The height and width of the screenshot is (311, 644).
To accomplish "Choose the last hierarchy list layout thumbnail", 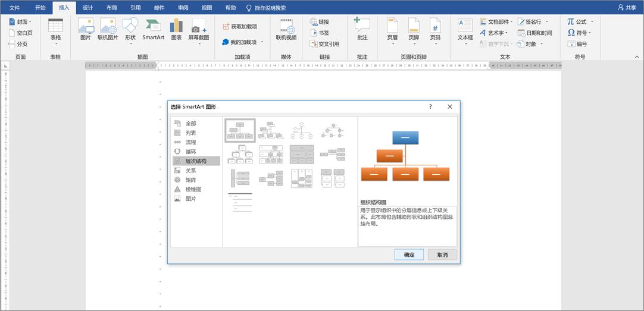I will point(240,202).
